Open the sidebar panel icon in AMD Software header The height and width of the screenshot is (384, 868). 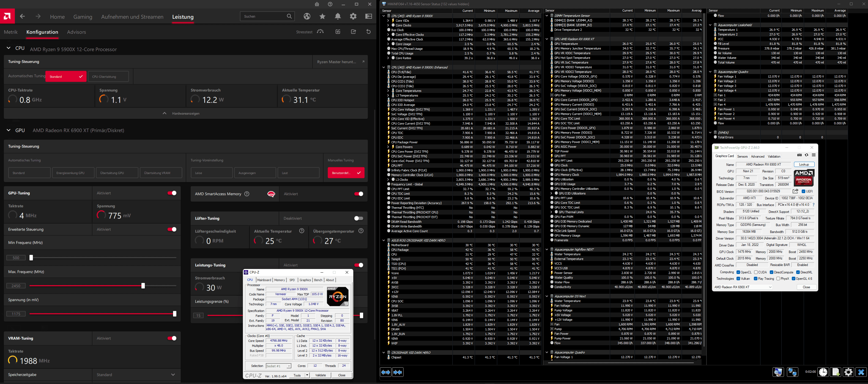[x=369, y=16]
